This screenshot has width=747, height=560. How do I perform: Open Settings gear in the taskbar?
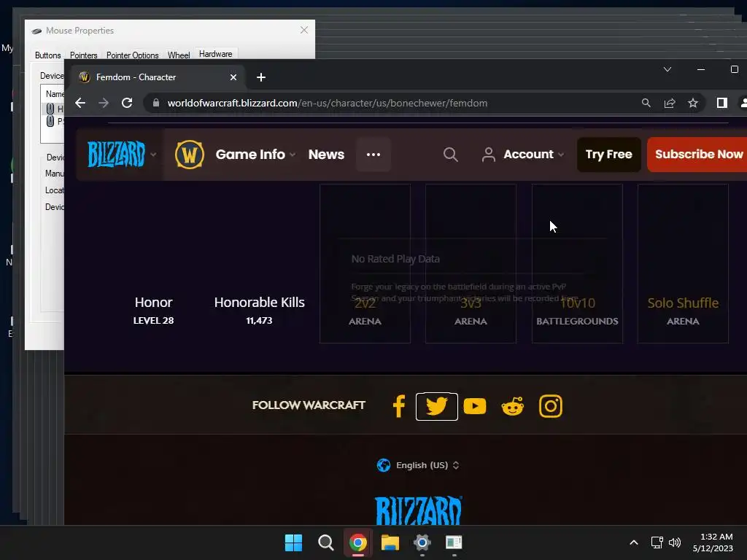(x=422, y=542)
